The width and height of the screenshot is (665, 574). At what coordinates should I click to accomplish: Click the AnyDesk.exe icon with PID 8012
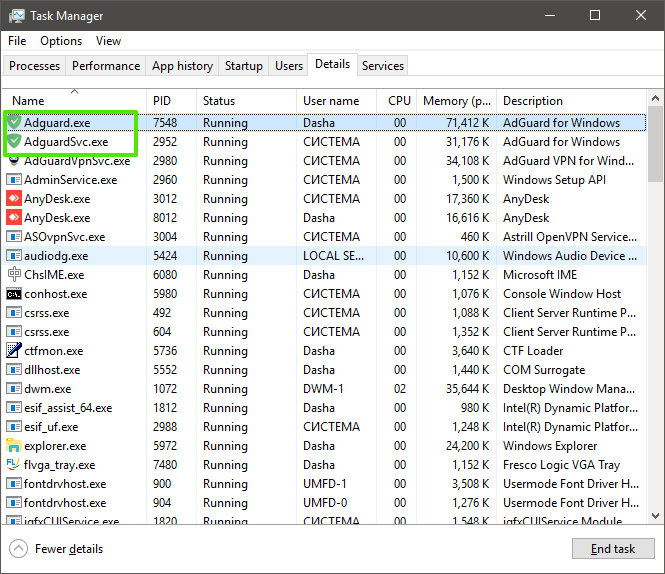point(14,218)
